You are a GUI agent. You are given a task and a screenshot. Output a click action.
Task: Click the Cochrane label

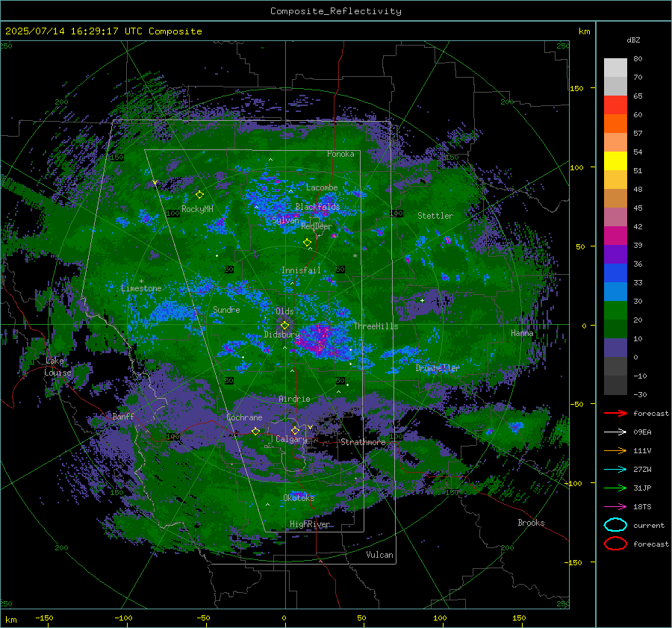point(244,417)
